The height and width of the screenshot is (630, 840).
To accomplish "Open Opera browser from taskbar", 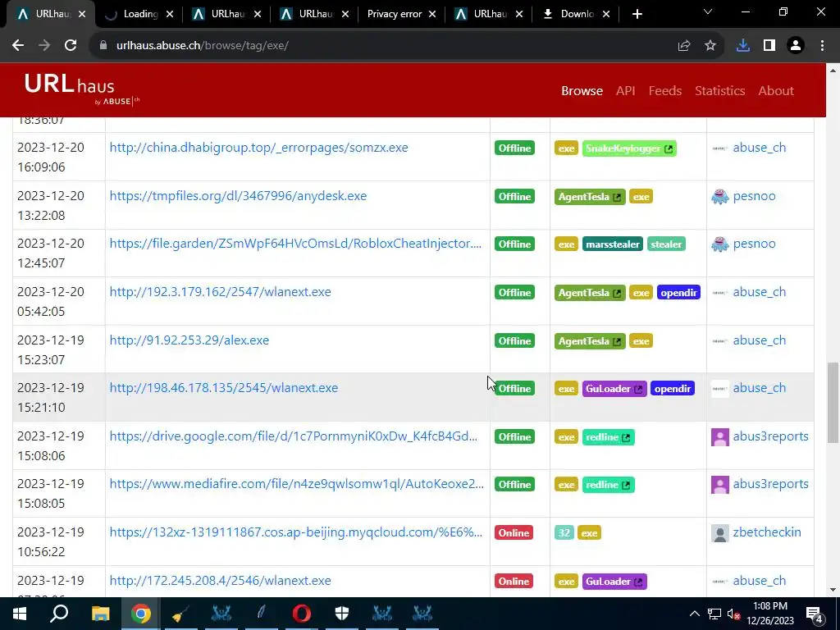I will point(302,614).
